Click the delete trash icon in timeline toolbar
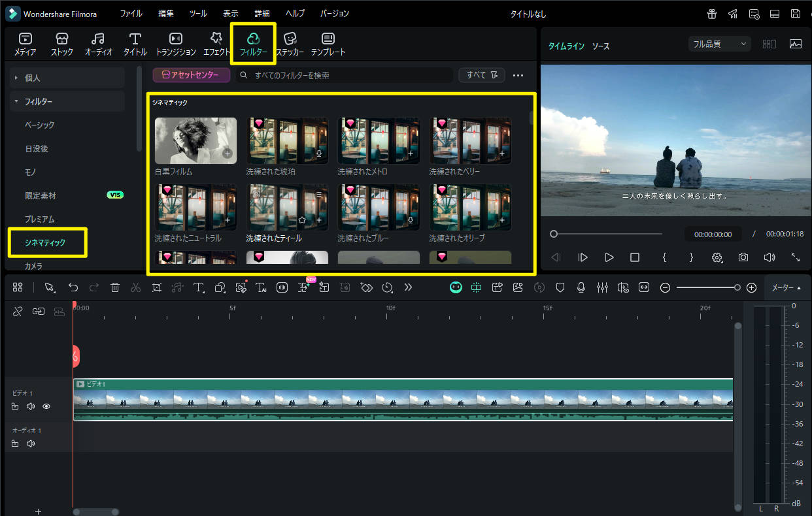The image size is (812, 516). 115,287
